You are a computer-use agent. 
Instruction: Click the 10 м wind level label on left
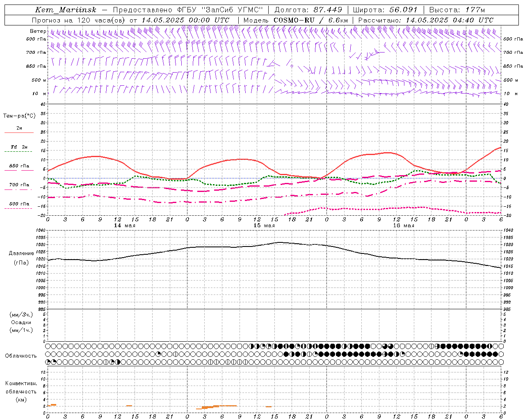pyautogui.click(x=39, y=94)
